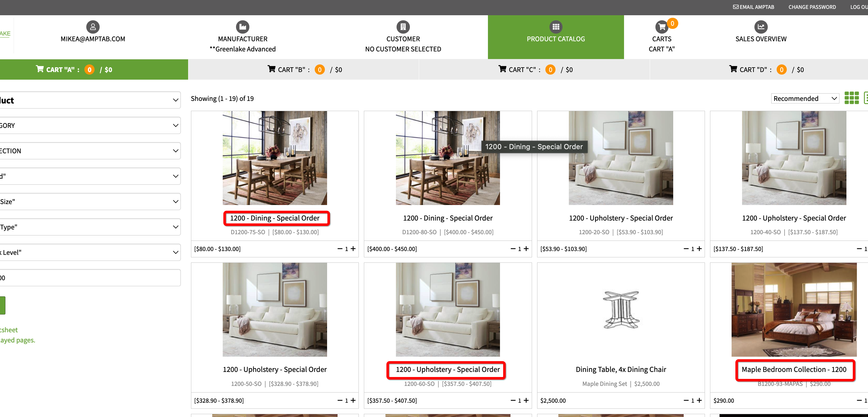This screenshot has height=417, width=868.
Task: Click the Maple Bedroom Collection thumbnail
Action: 793,309
